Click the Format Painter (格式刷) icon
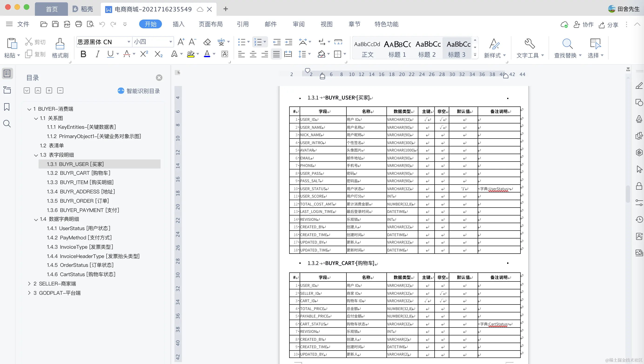 tap(60, 44)
